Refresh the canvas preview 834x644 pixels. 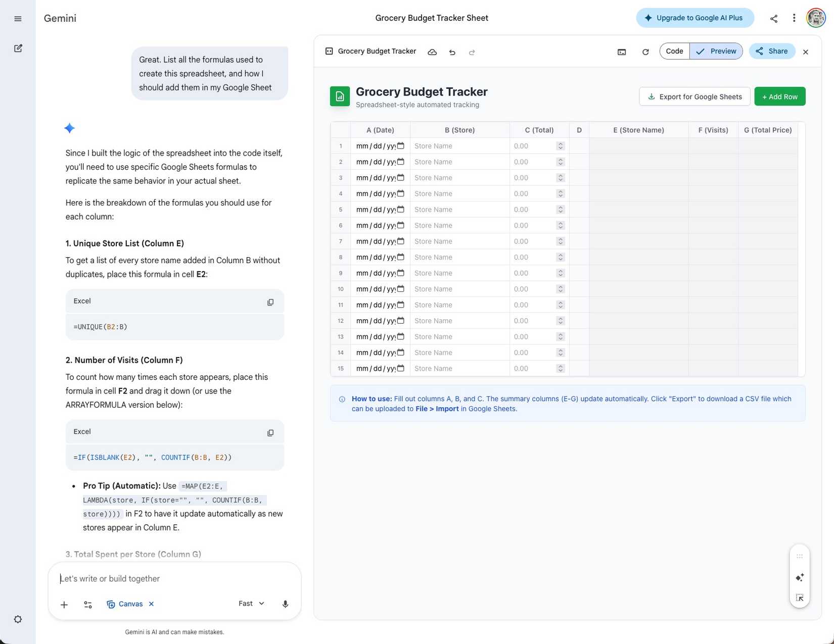(x=645, y=52)
